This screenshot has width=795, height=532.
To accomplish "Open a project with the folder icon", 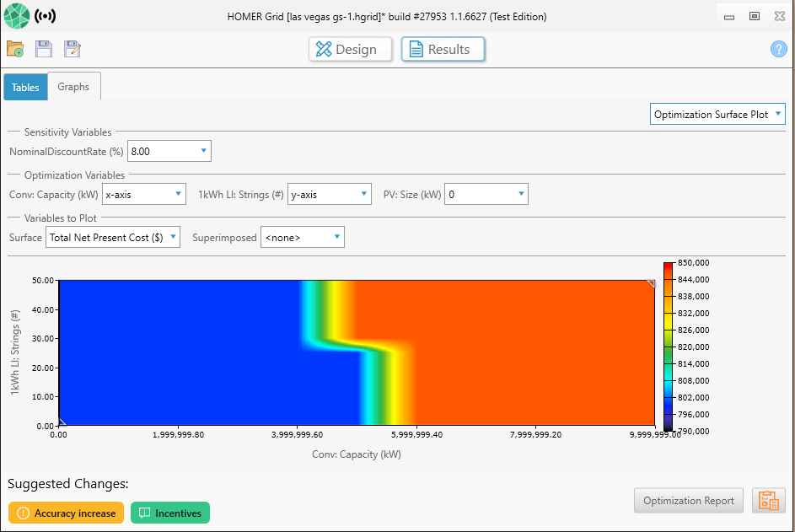I will 14,49.
